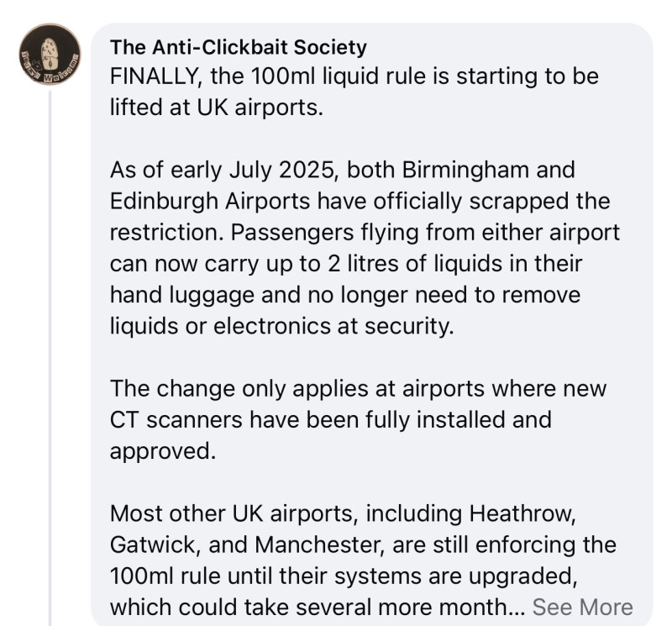This screenshot has height=626, width=672.
Task: Click the vertical reply thread line
Action: point(50,358)
